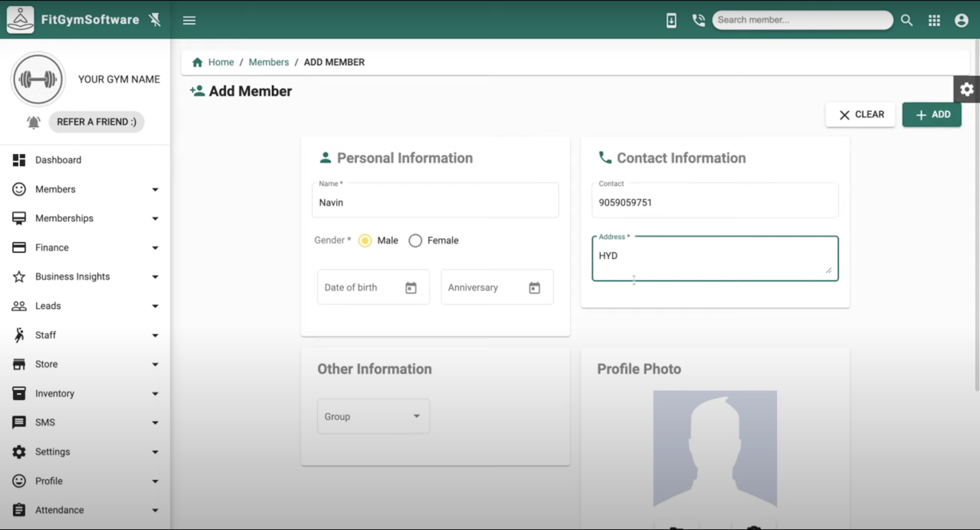
Task: Click the phone call icon in the top bar
Action: pyautogui.click(x=698, y=20)
